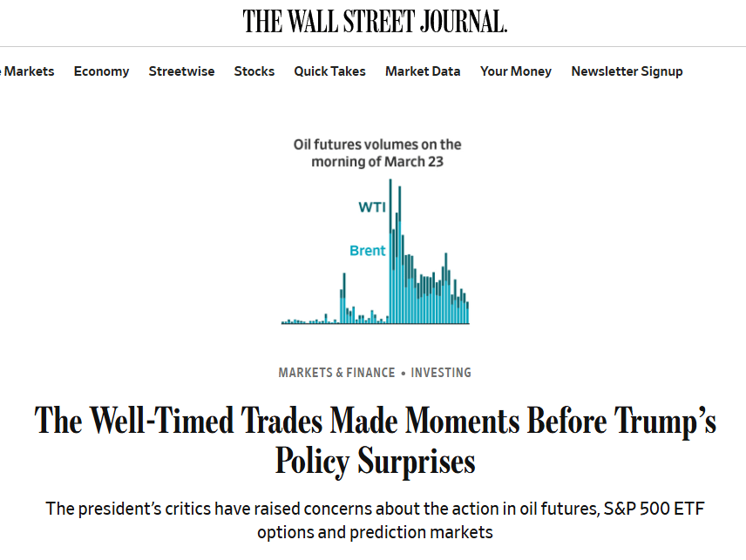Click the article subheadline about critics' concerns
This screenshot has height=560, width=746.
point(375,520)
